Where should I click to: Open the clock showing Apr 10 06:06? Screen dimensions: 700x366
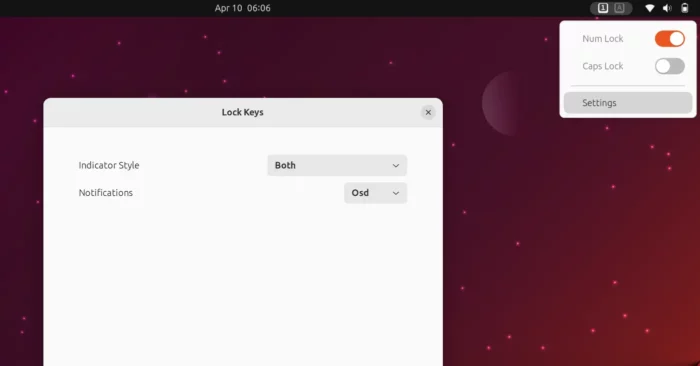click(242, 8)
